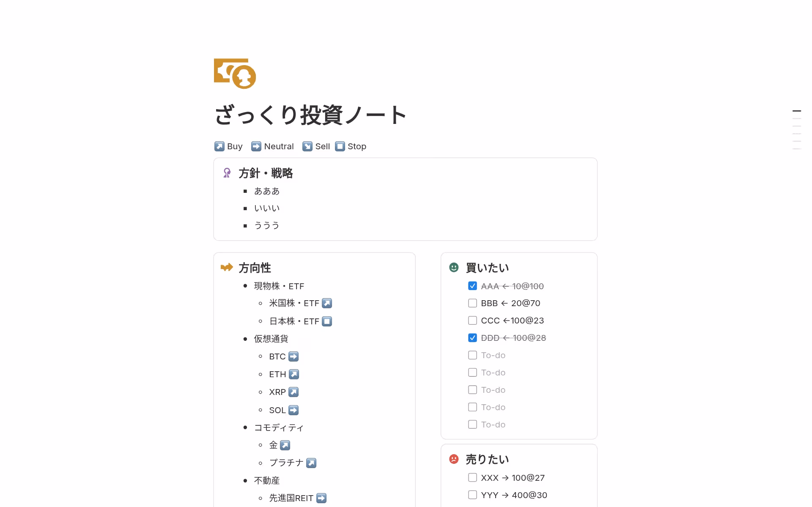Check the BBB ← 20@70 checkbox

click(472, 303)
